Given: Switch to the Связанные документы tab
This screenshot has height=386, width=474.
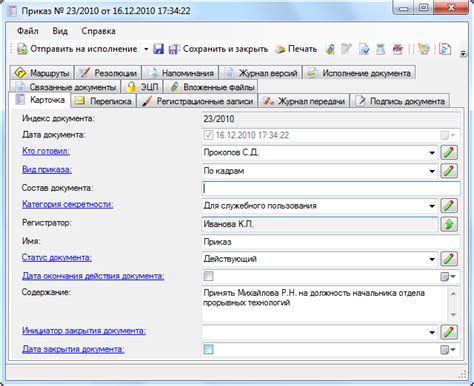Looking at the screenshot, I should tap(65, 87).
